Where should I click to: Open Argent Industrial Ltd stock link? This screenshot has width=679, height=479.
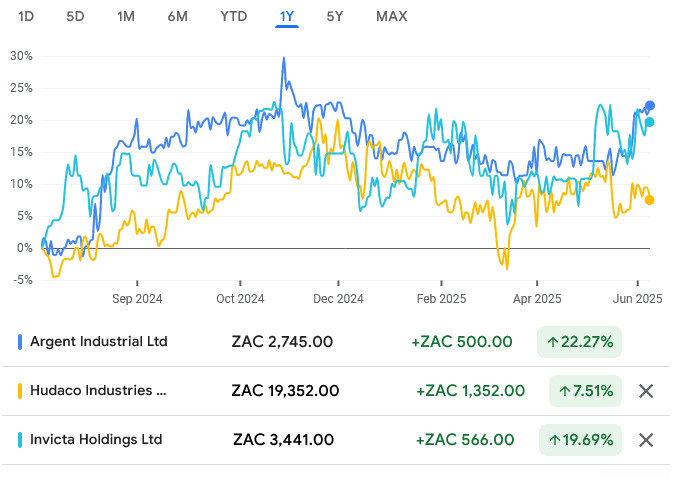pos(99,342)
